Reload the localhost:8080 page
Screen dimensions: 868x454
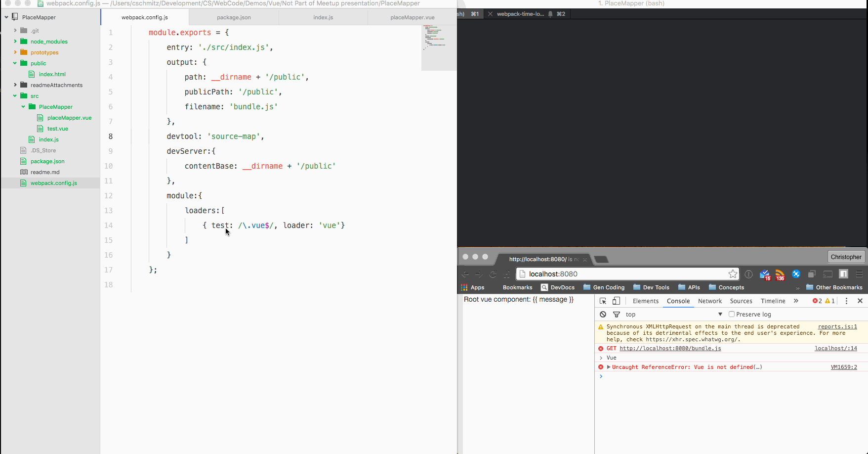[493, 274]
